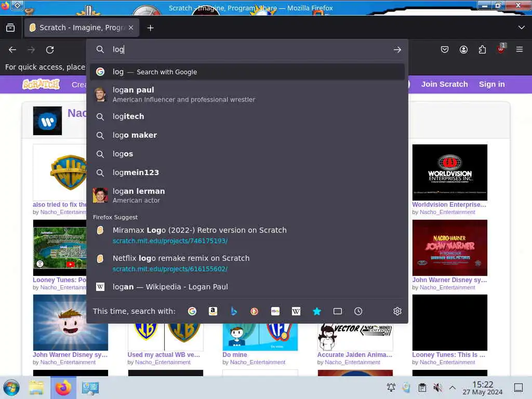Choose the 'logmein123' search suggestion

click(247, 172)
